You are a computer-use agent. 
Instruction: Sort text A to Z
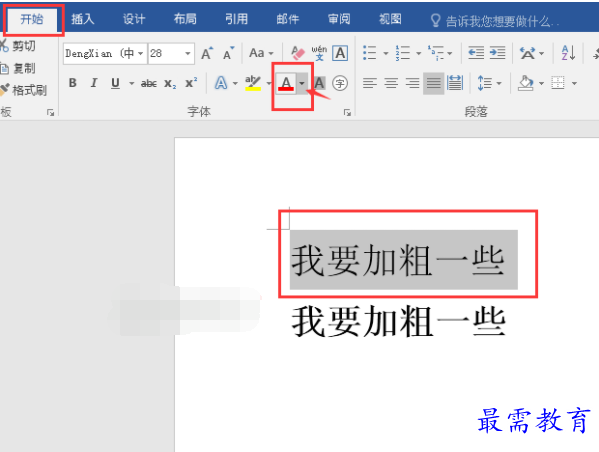point(568,53)
